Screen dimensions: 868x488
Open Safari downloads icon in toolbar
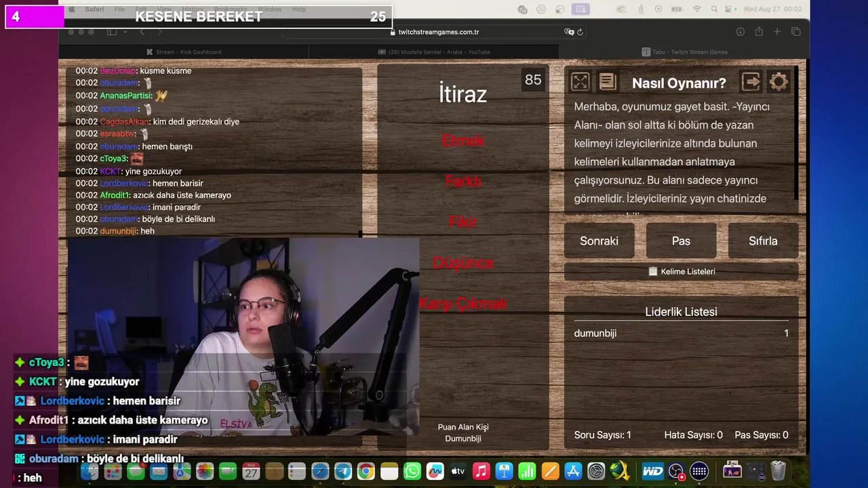coord(741,32)
